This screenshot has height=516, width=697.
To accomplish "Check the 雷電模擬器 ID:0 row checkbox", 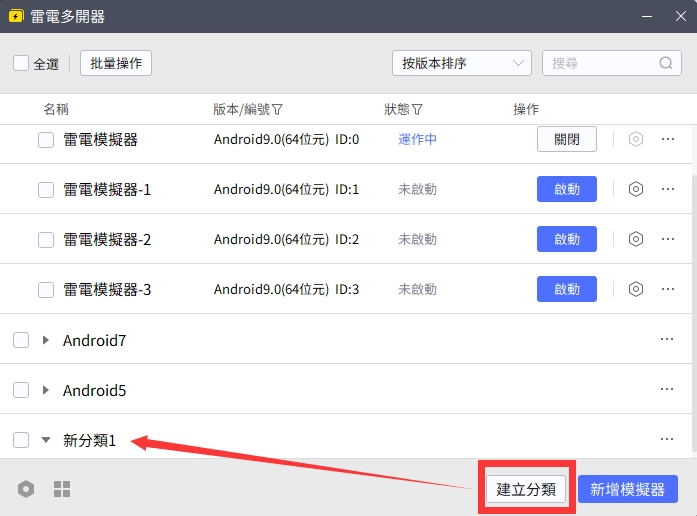I will 46,140.
